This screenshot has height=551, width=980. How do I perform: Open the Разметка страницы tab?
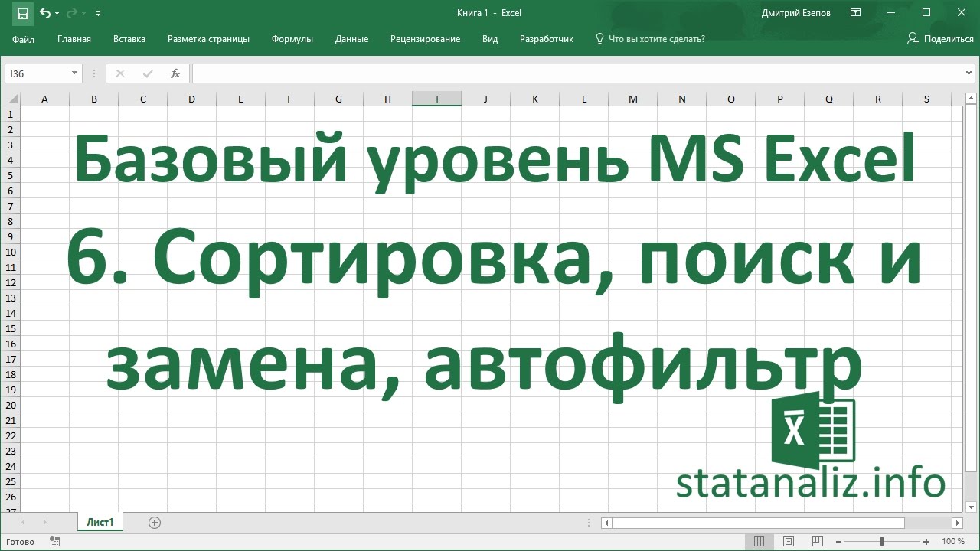(208, 39)
